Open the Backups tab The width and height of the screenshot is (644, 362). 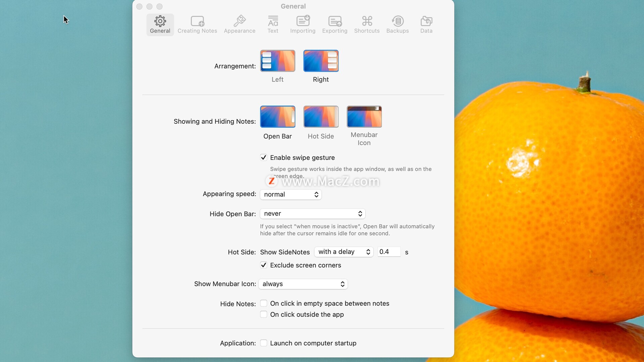point(397,25)
